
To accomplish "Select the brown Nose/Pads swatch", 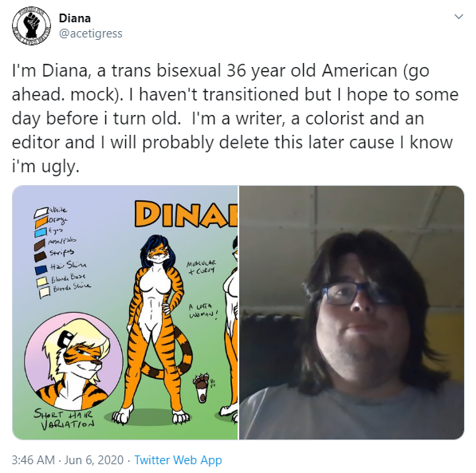I will pos(40,245).
